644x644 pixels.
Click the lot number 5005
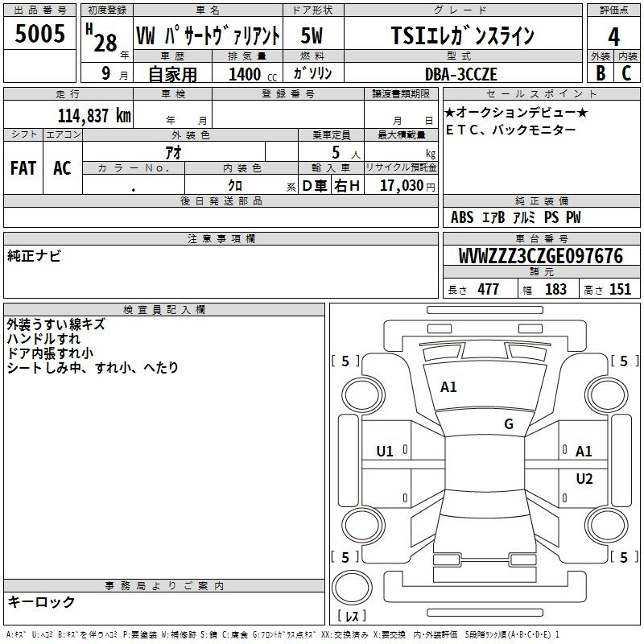pos(40,33)
